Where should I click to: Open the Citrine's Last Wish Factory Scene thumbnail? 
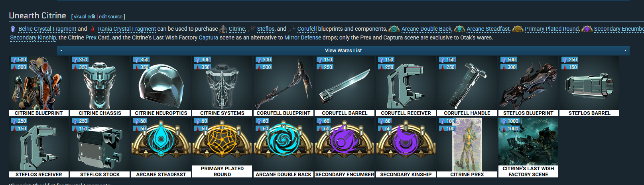pyautogui.click(x=528, y=141)
